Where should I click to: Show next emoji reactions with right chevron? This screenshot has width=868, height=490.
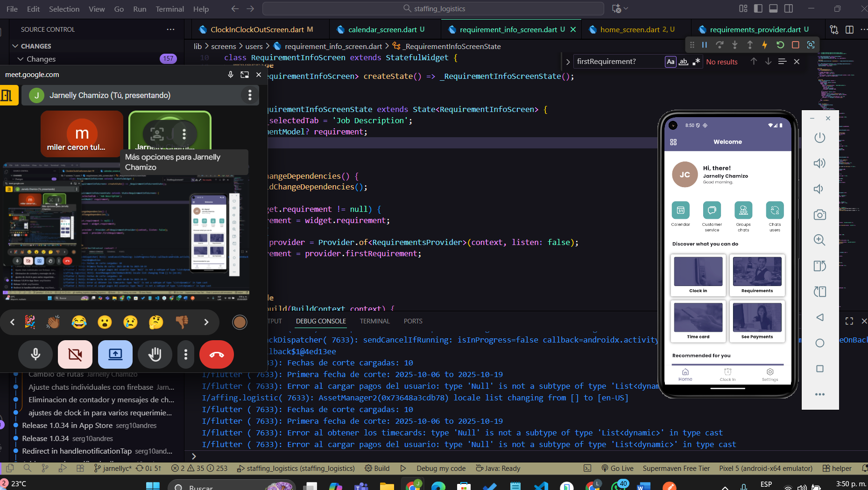(x=206, y=322)
